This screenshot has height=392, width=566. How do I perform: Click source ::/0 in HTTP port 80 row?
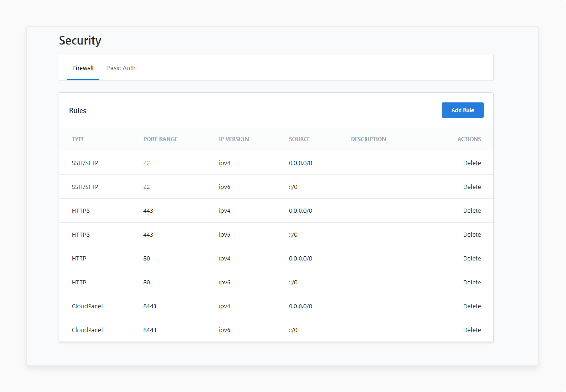(x=293, y=282)
